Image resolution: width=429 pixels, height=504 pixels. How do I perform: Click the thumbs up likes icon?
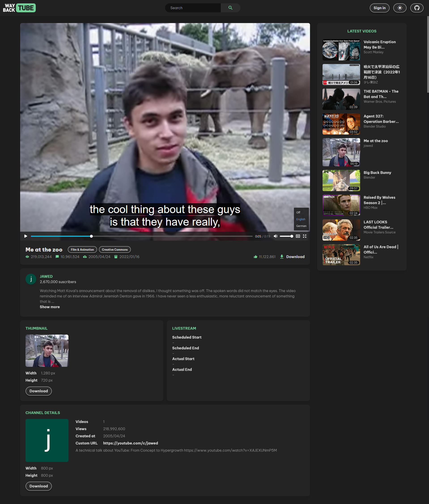pos(255,257)
